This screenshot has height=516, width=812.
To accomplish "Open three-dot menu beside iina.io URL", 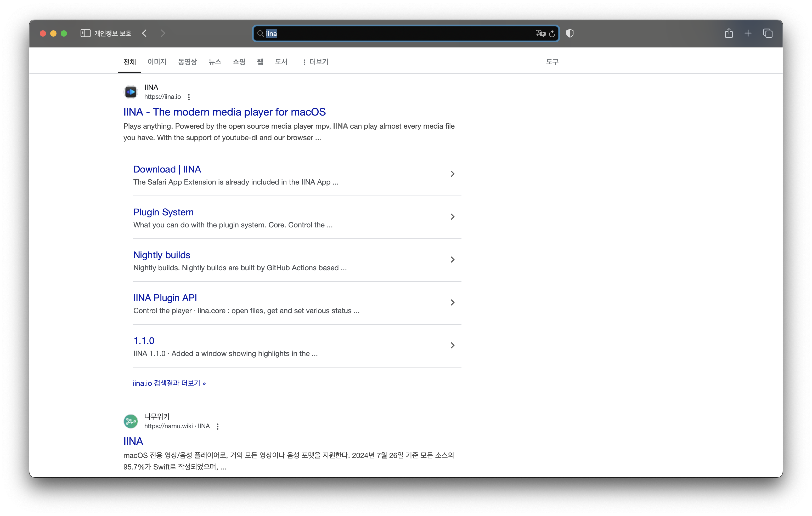I will (x=189, y=97).
